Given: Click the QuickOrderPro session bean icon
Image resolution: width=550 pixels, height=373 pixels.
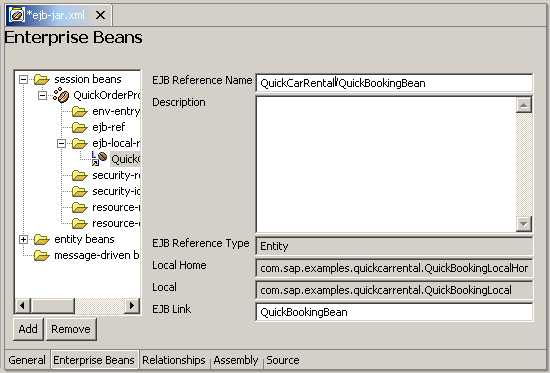Looking at the screenshot, I should point(61,95).
